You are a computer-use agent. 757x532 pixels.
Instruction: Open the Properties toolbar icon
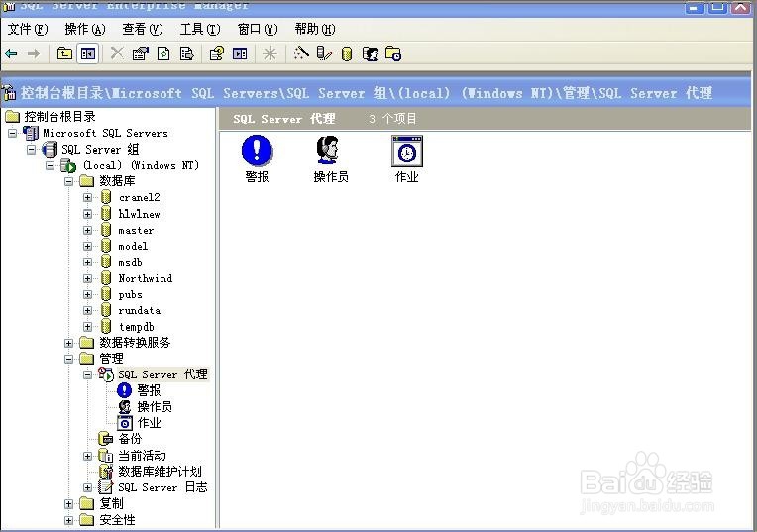(140, 53)
